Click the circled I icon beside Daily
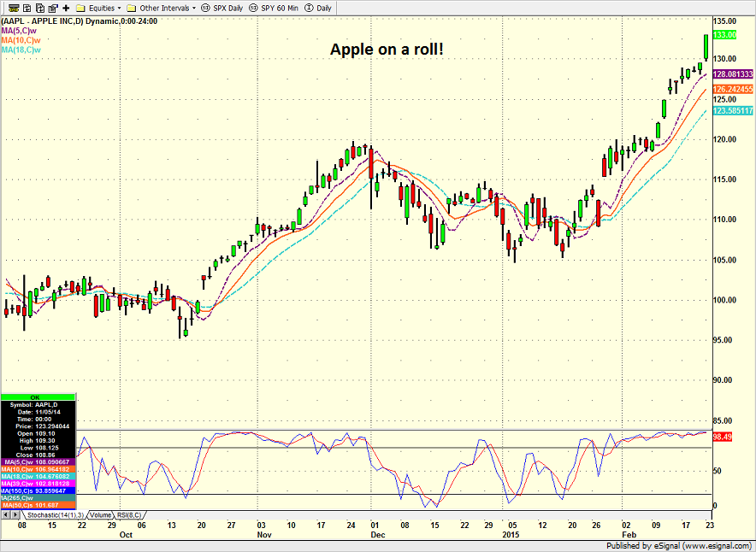 [x=309, y=9]
